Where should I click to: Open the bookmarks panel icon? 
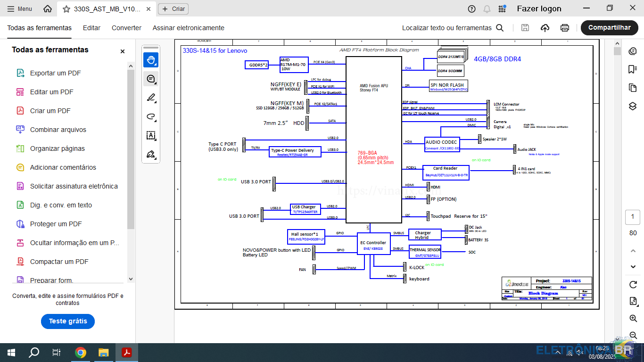pos(633,69)
